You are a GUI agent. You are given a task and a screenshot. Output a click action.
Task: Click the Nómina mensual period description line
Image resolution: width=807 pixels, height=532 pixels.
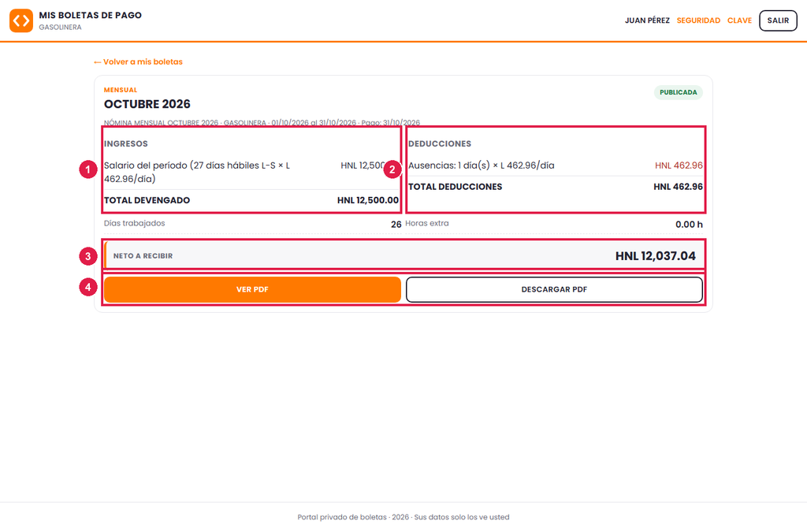tap(262, 122)
